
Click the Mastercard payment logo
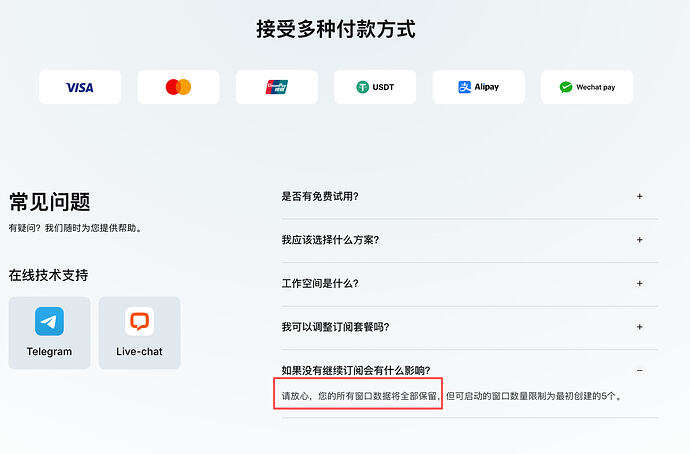tap(178, 87)
